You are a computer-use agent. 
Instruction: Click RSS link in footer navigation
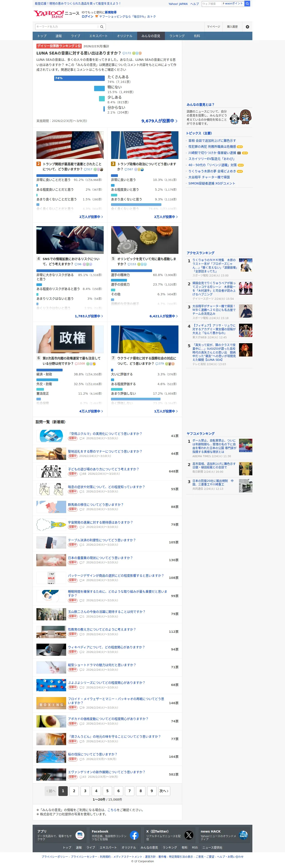[195, 848]
